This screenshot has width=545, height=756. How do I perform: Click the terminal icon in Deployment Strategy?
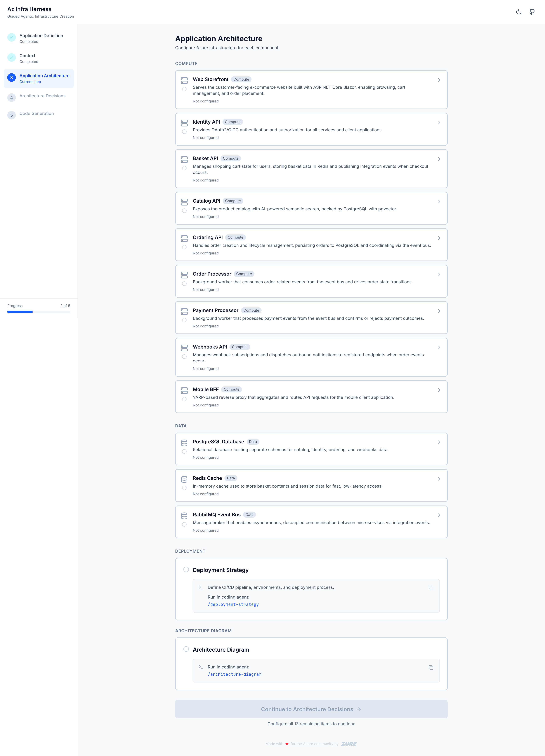(200, 587)
